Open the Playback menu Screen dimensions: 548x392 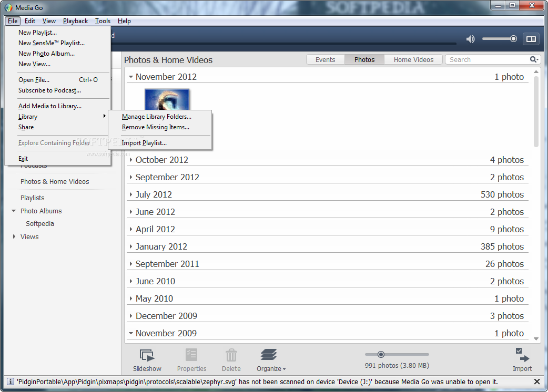(76, 21)
